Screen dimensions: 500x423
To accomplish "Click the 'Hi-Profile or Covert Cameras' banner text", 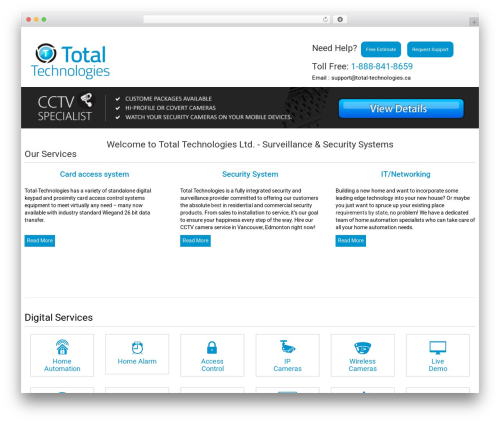I will coord(170,108).
